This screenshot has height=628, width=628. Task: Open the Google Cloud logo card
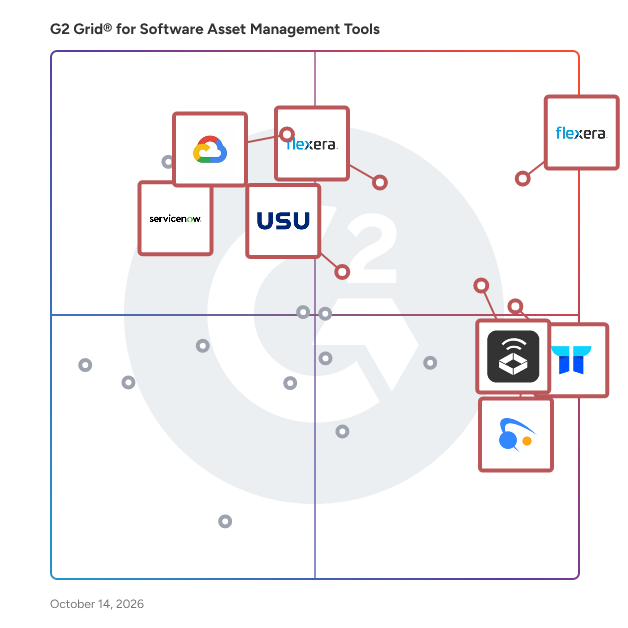click(210, 149)
